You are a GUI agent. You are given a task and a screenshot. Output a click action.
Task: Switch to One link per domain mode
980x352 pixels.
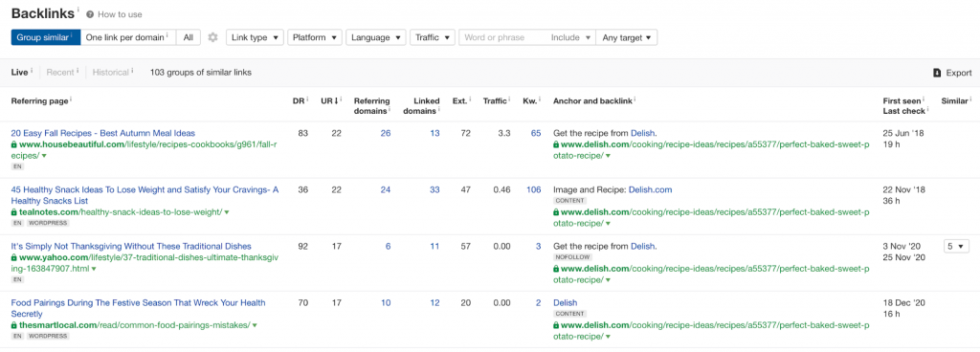tap(128, 37)
